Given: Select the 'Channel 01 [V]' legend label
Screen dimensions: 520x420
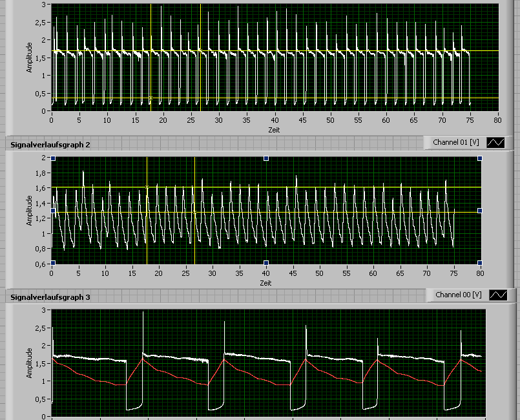Looking at the screenshot, I should (455, 142).
